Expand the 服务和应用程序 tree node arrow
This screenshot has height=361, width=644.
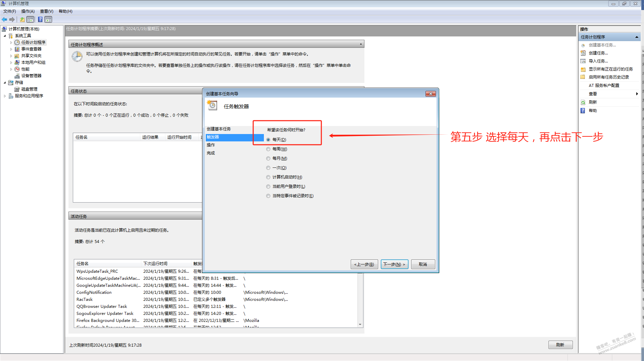[5, 96]
